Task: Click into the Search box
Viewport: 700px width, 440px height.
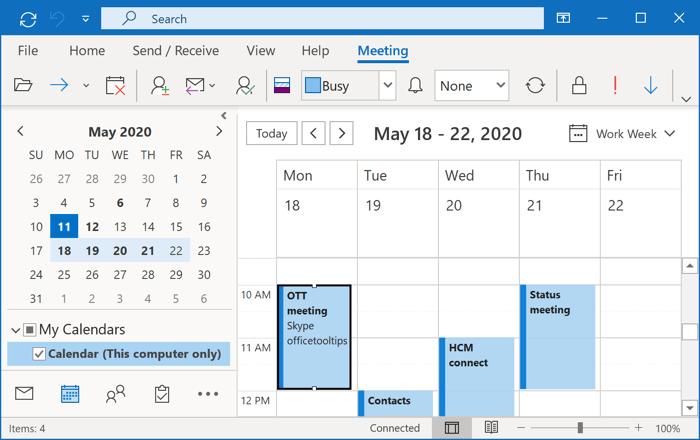Action: pyautogui.click(x=322, y=18)
